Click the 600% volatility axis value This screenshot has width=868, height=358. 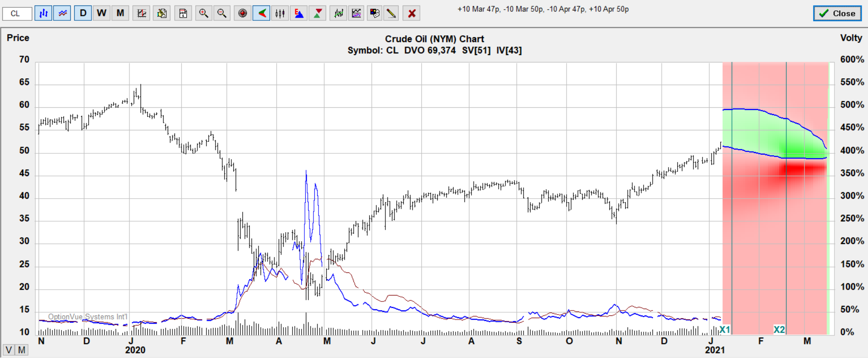[x=852, y=59]
